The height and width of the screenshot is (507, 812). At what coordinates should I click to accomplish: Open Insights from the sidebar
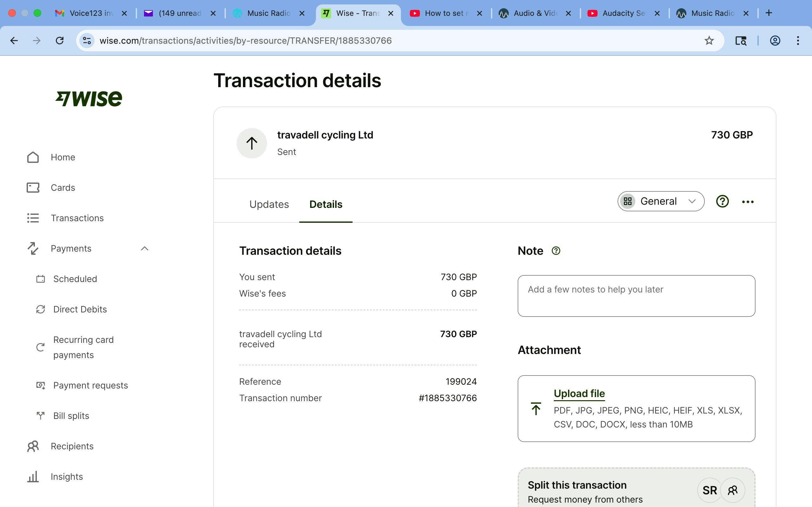(x=66, y=477)
